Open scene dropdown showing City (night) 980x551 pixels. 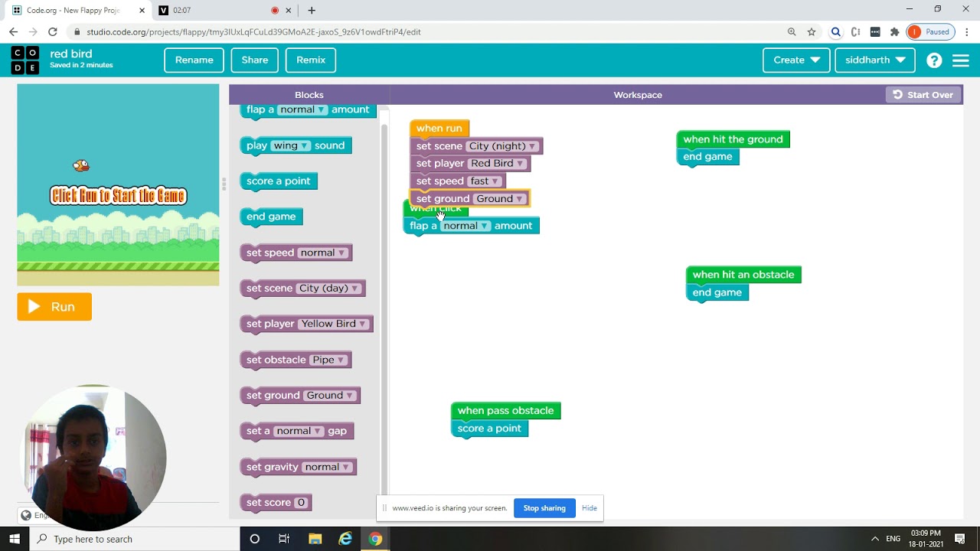(502, 146)
